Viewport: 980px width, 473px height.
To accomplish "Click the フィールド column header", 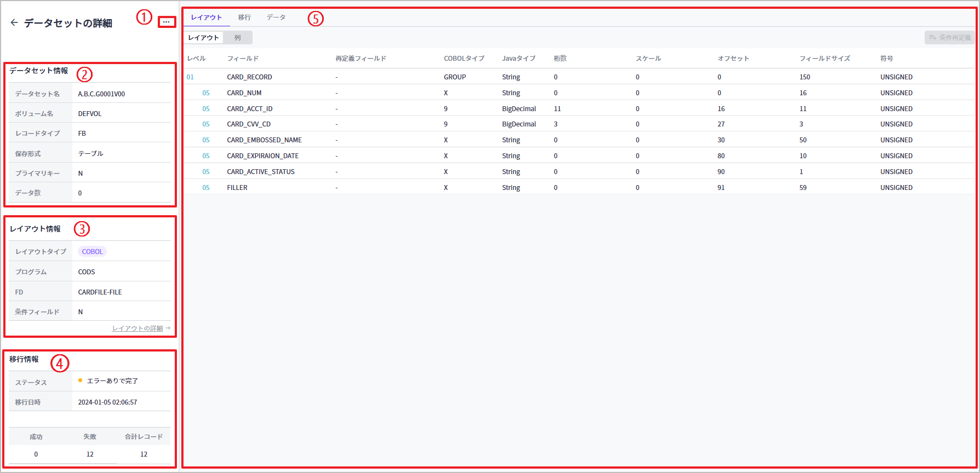I will 243,59.
